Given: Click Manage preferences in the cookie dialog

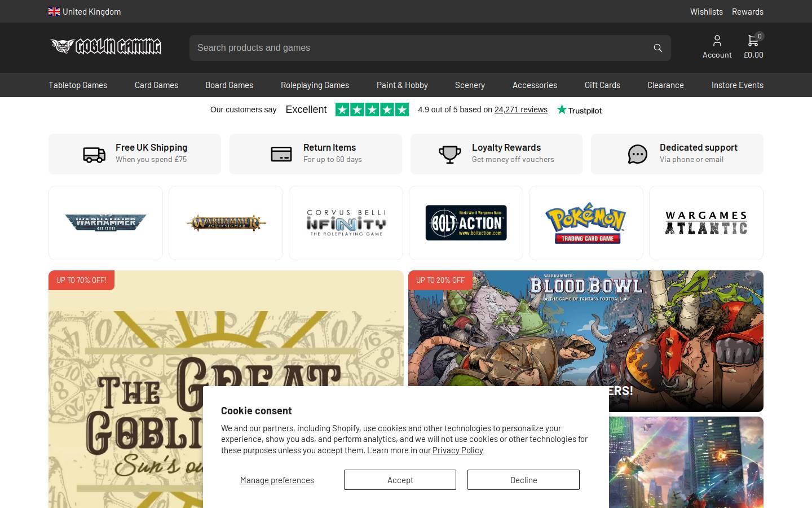Looking at the screenshot, I should [x=277, y=480].
